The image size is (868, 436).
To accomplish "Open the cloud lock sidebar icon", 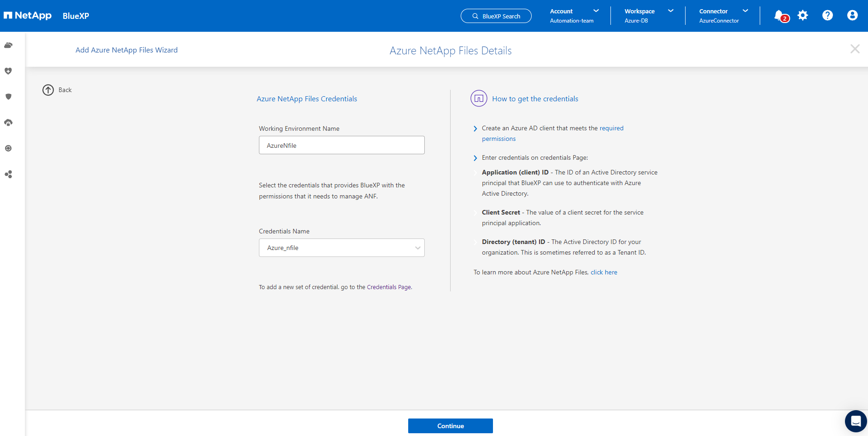I will click(8, 122).
